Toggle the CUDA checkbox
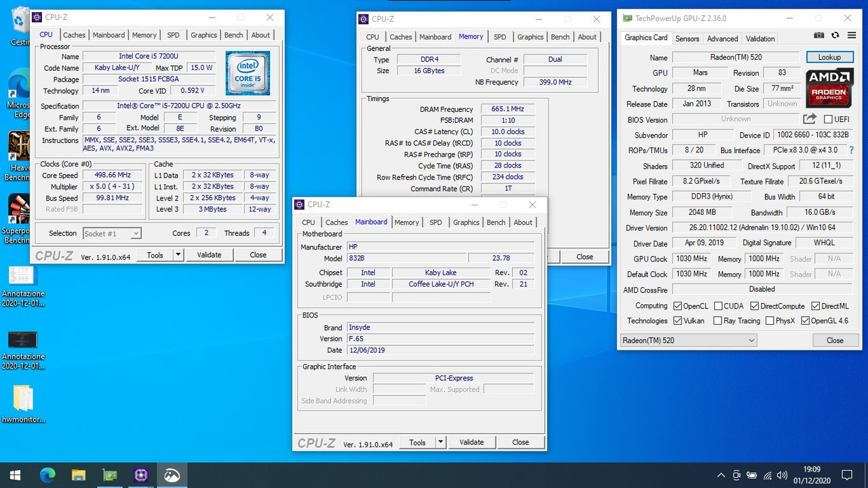 click(x=717, y=306)
